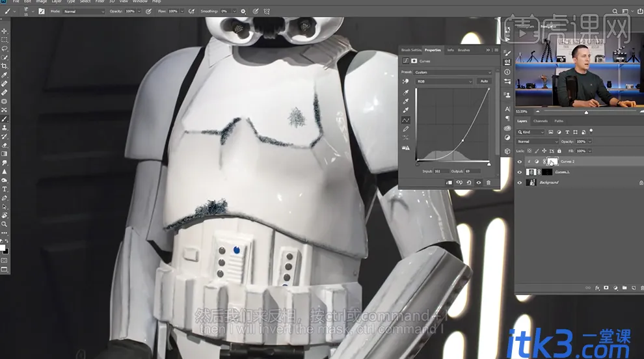The image size is (644, 359).
Task: Toggle symmetry paint butterfly icon
Action: [267, 12]
